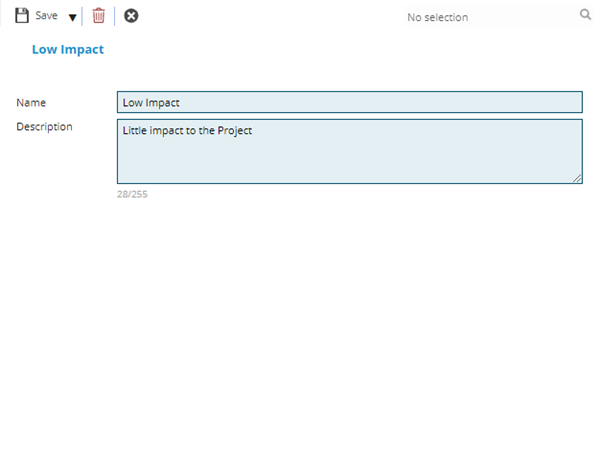
Task: Click the circular X cancel icon
Action: pyautogui.click(x=131, y=16)
